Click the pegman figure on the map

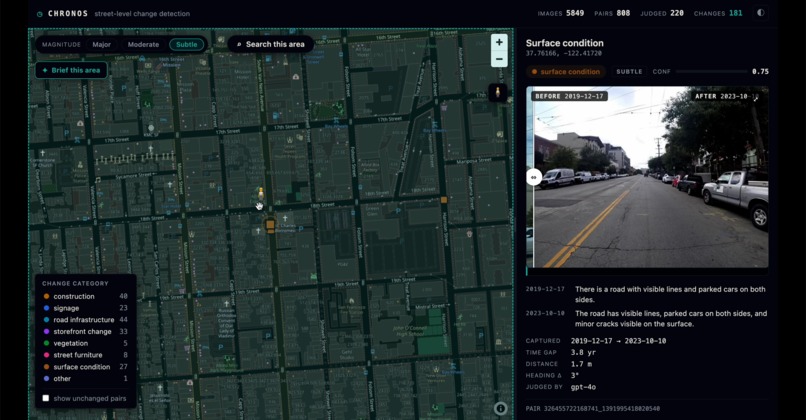[x=261, y=193]
